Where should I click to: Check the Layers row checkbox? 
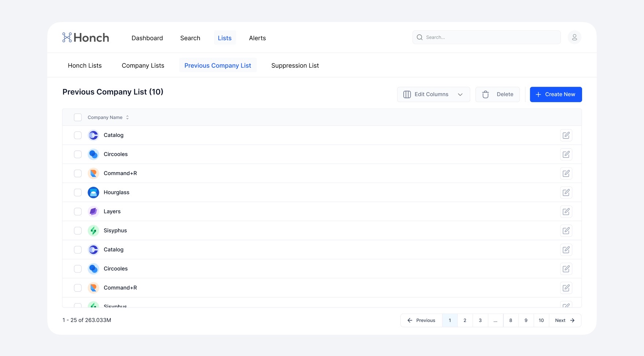[x=78, y=211]
